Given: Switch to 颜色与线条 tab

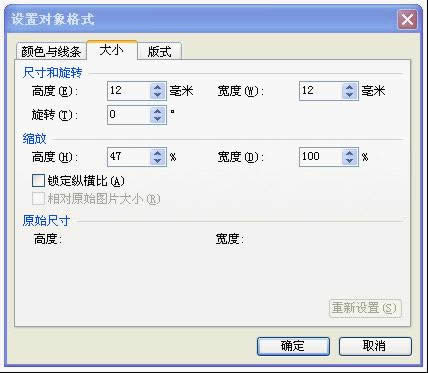Looking at the screenshot, I should (51, 52).
